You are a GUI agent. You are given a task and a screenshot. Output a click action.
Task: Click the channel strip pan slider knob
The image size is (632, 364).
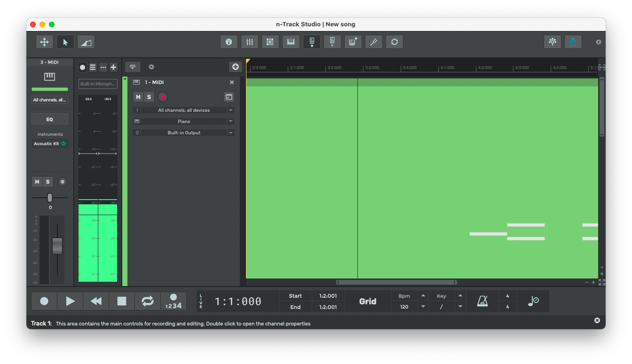[x=50, y=198]
